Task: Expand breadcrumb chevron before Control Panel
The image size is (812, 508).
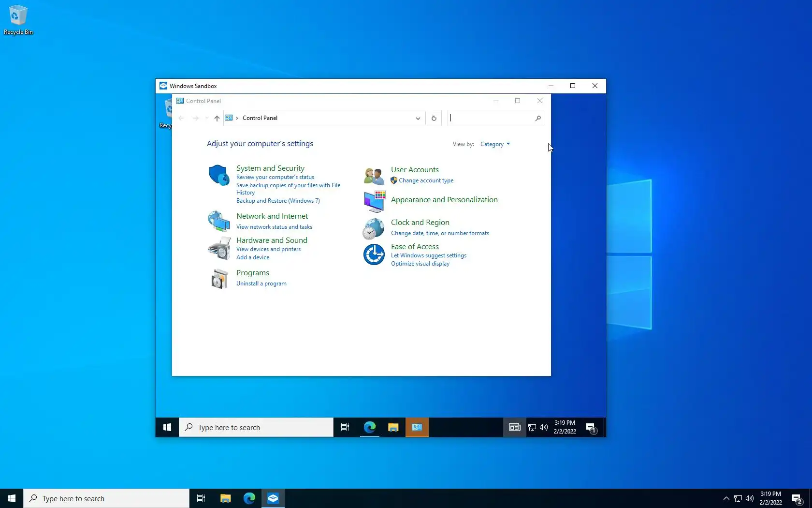Action: (237, 118)
